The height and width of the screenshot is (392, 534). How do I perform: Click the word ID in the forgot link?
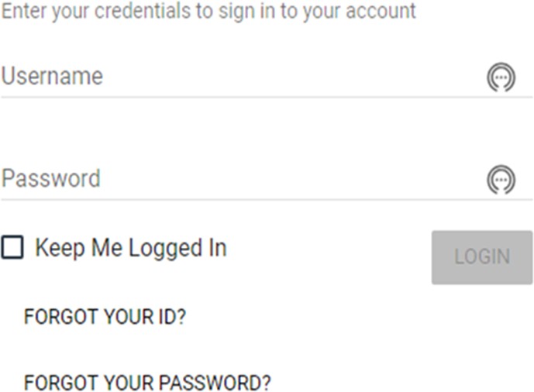171,316
